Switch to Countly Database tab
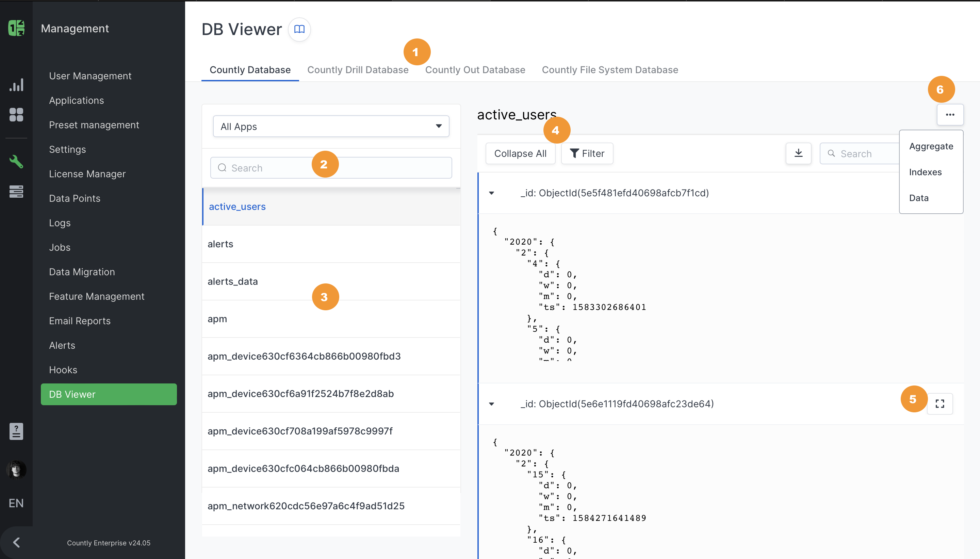Viewport: 980px width, 559px height. click(x=250, y=70)
